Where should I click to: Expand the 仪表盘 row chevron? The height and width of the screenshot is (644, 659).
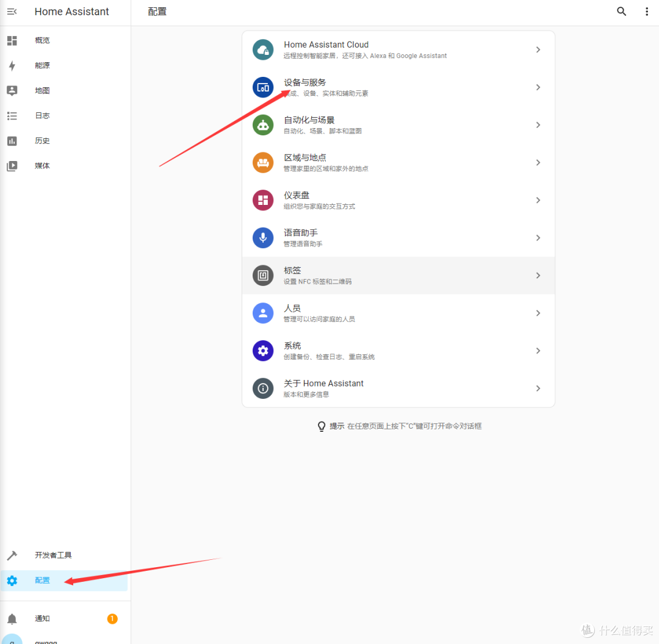[x=538, y=201]
